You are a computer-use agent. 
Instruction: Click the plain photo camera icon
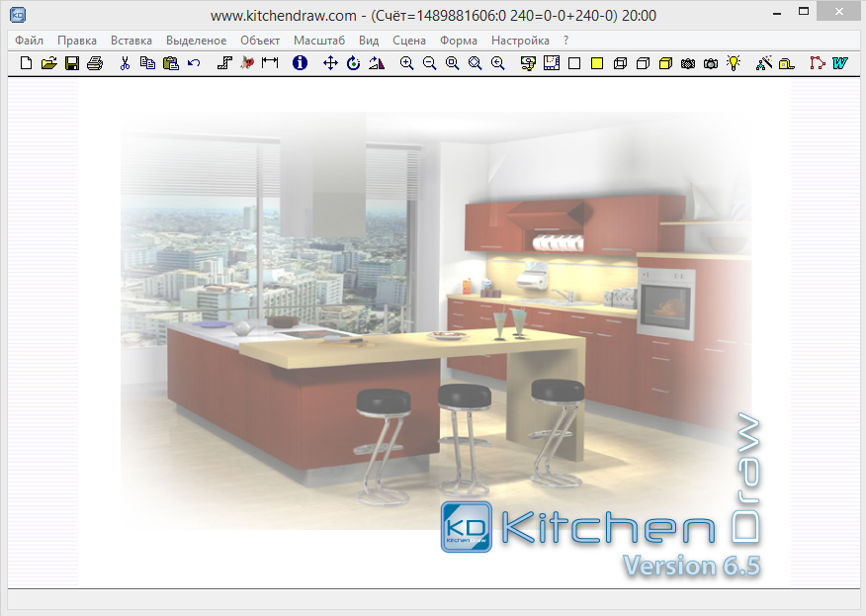(711, 63)
